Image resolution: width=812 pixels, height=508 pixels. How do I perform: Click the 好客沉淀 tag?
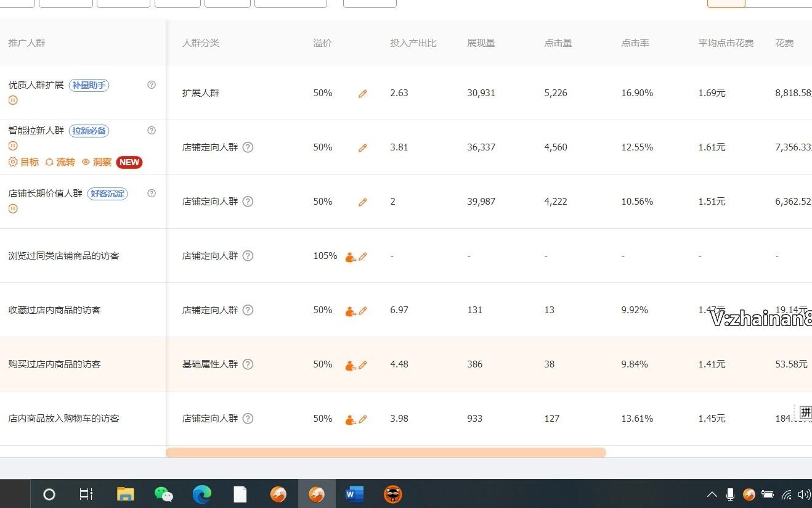[107, 194]
